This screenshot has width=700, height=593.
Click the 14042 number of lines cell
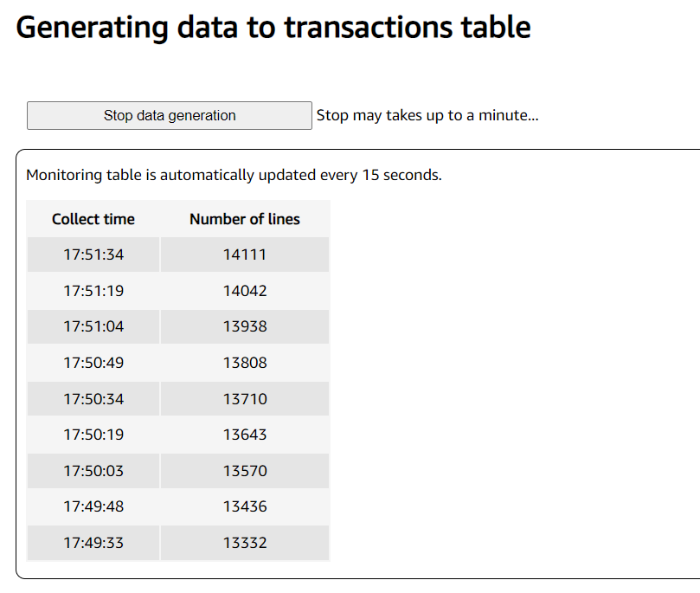click(245, 291)
